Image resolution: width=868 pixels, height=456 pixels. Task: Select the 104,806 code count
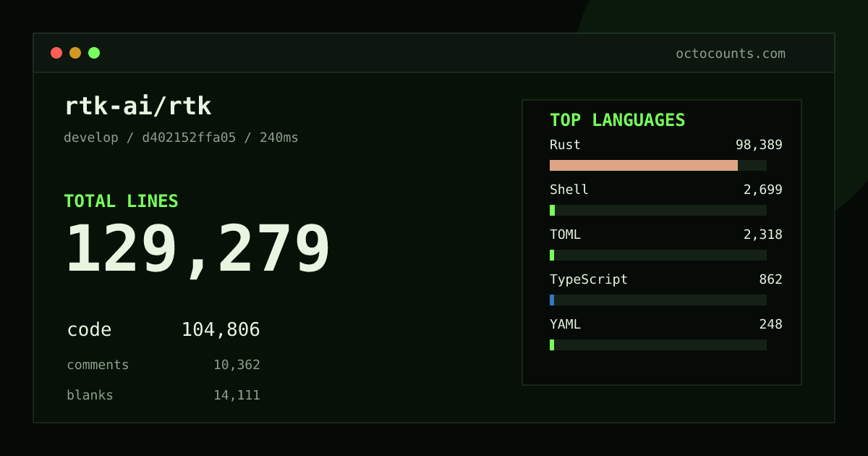(x=221, y=330)
